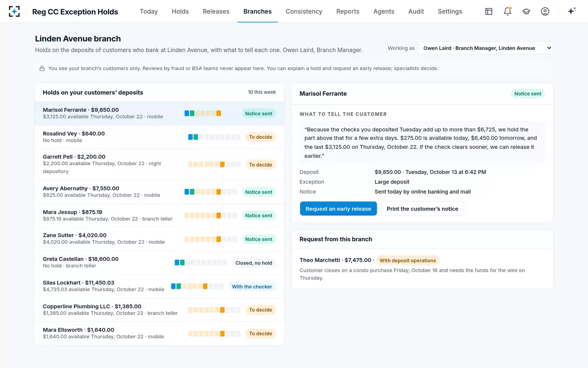Select the Mara Jessup $875.19 row

(160, 215)
